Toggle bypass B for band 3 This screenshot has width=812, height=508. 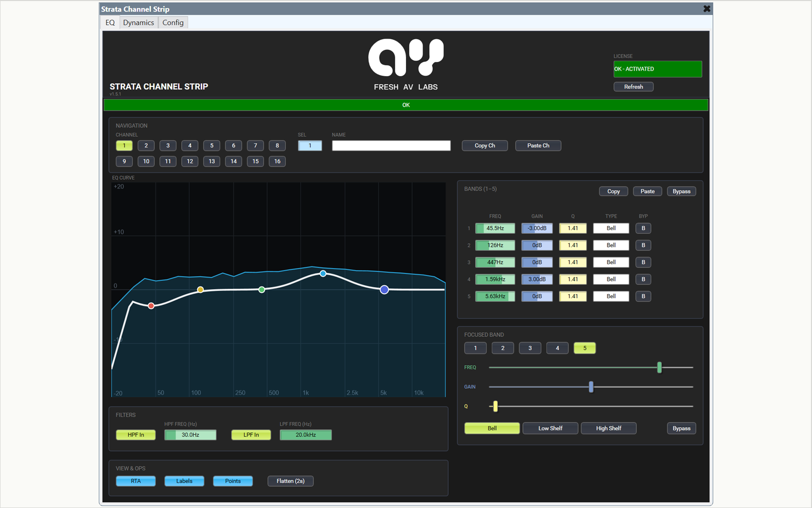coord(644,263)
